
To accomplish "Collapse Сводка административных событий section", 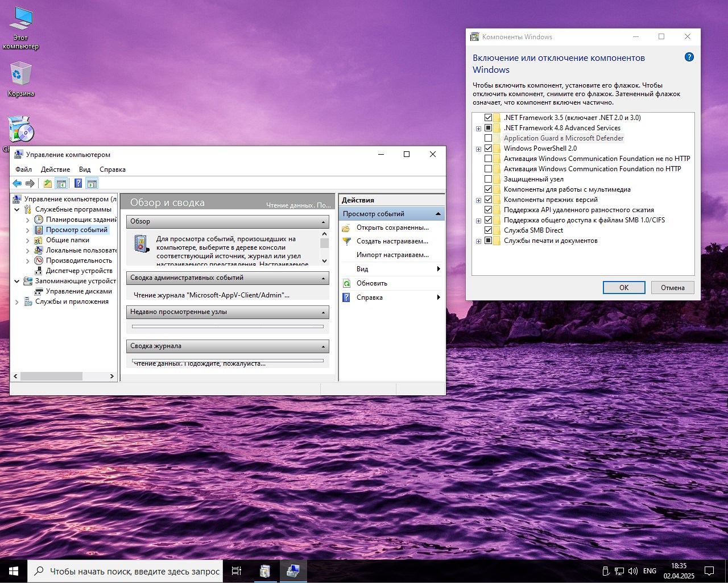I will click(x=323, y=278).
